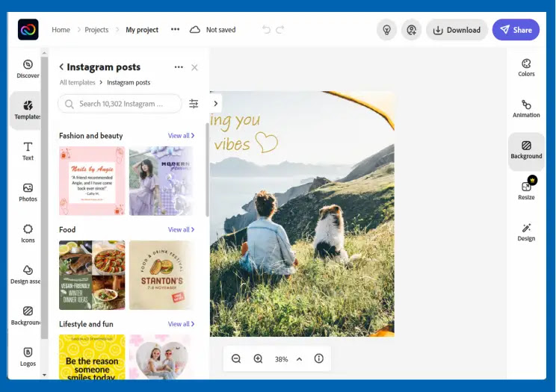
Task: Go back from Instagram posts panel
Action: pos(61,67)
